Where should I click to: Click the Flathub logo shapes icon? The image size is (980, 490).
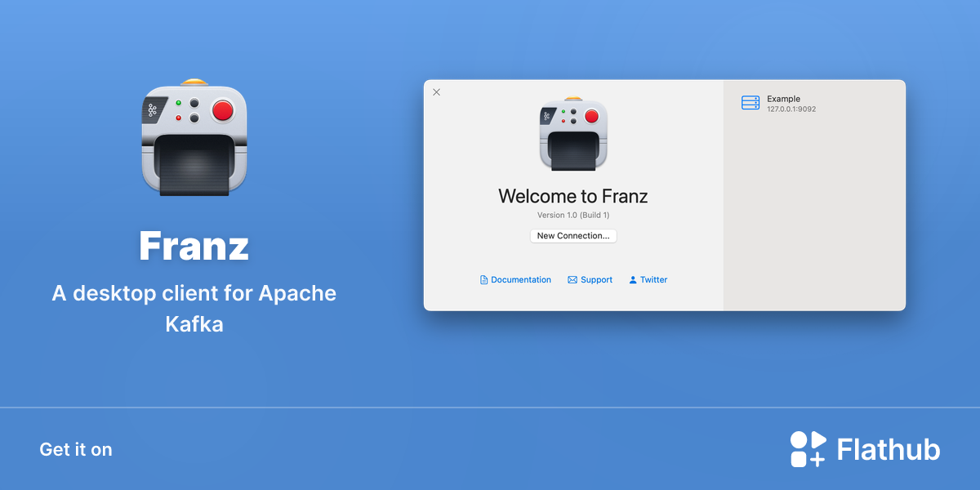tap(808, 449)
